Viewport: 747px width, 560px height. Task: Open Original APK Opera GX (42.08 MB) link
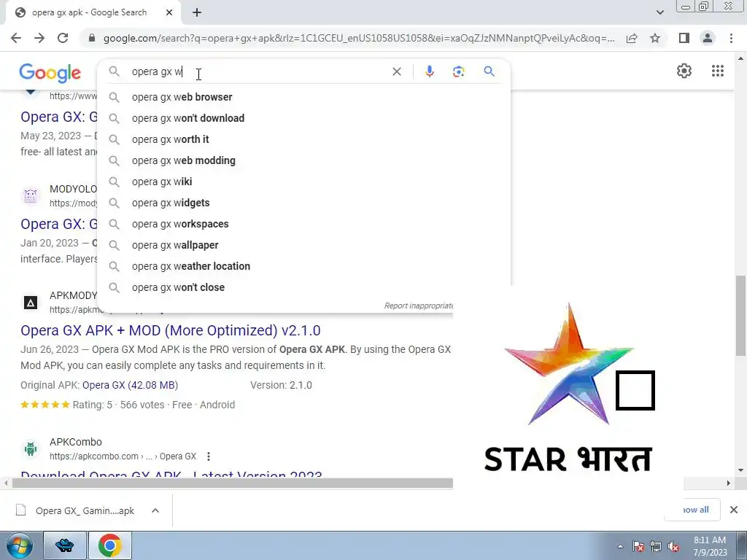pos(130,385)
